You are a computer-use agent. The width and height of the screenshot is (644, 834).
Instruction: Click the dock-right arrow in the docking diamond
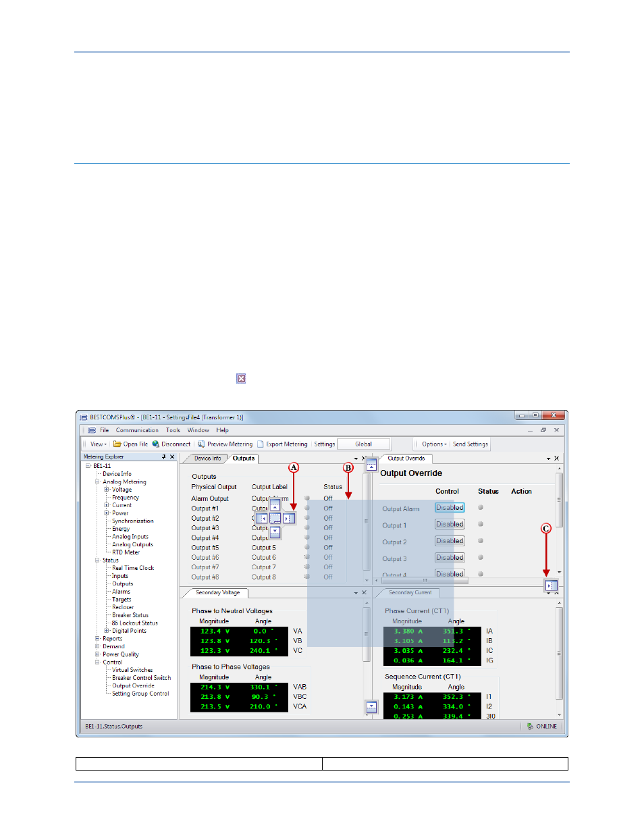[x=289, y=519]
